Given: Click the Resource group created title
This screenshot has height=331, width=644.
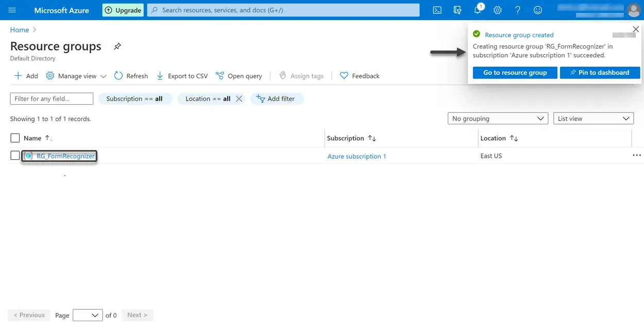Looking at the screenshot, I should point(519,35).
